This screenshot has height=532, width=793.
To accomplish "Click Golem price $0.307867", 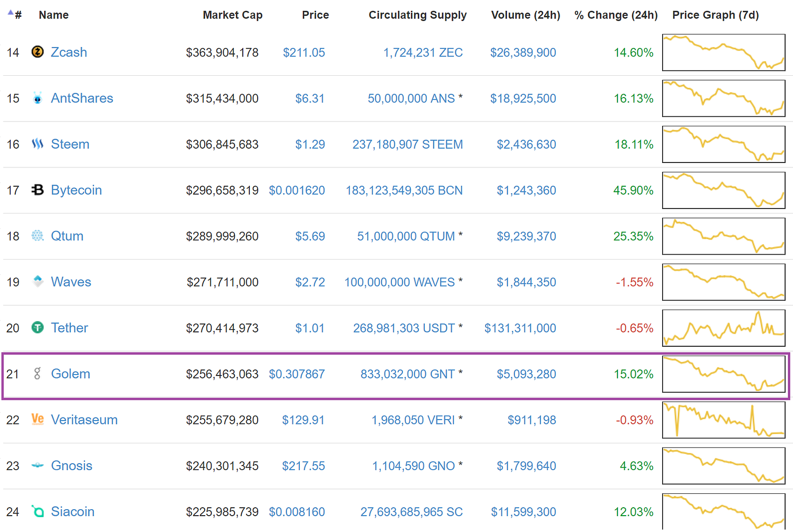I will 297,374.
